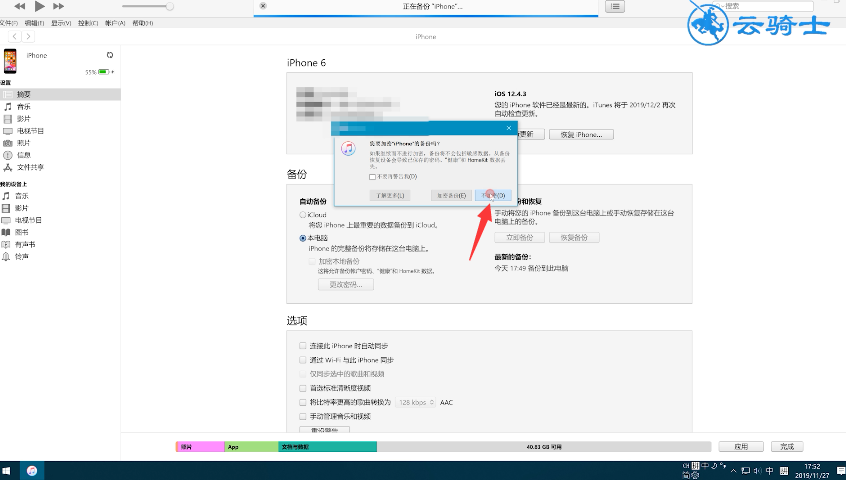Click the 应用 button
The height and width of the screenshot is (480, 846).
pyautogui.click(x=741, y=447)
